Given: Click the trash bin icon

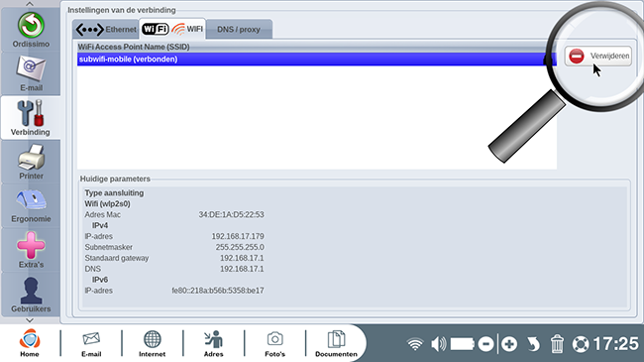Looking at the screenshot, I should [557, 344].
